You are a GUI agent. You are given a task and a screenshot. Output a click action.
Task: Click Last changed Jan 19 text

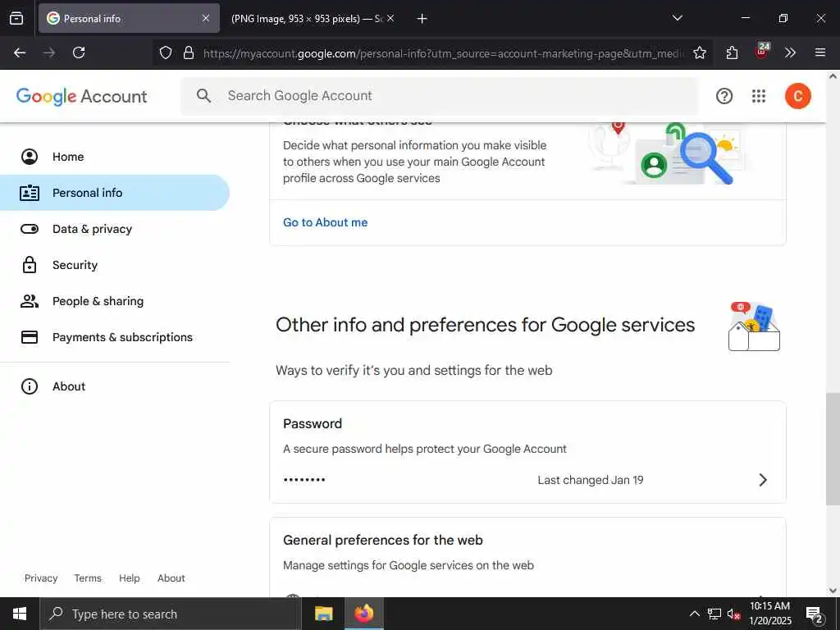coord(591,480)
